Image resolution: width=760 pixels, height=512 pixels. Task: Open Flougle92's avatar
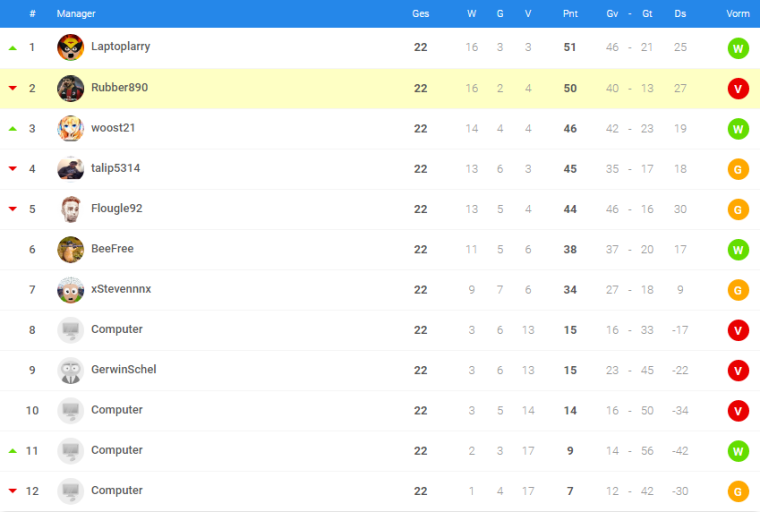tap(70, 209)
